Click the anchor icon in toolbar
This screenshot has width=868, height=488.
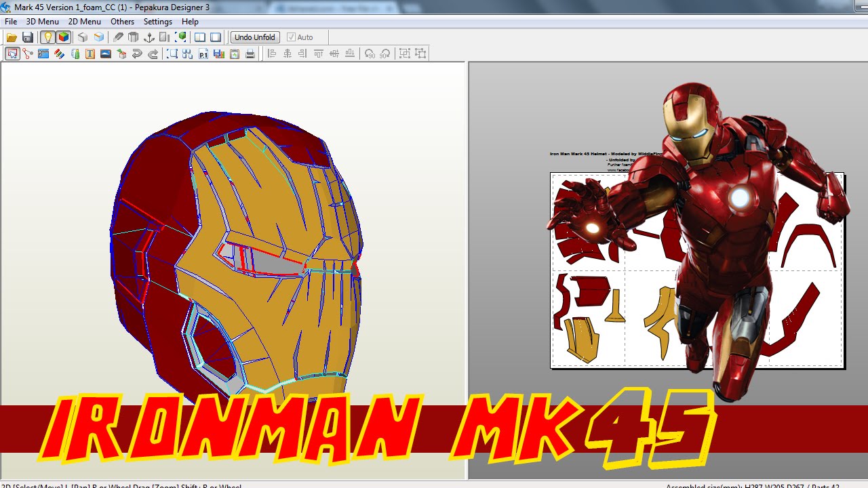pos(149,37)
